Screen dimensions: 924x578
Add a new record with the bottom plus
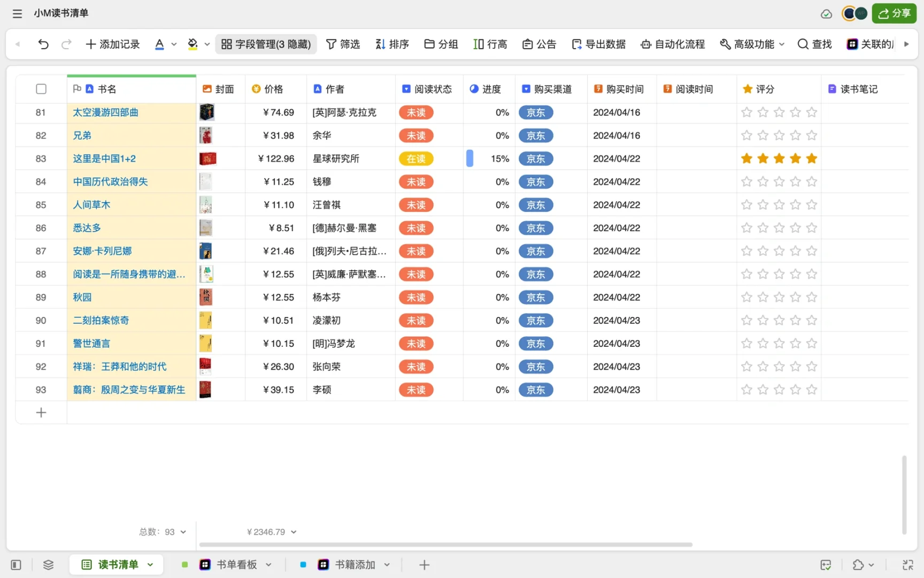[41, 412]
